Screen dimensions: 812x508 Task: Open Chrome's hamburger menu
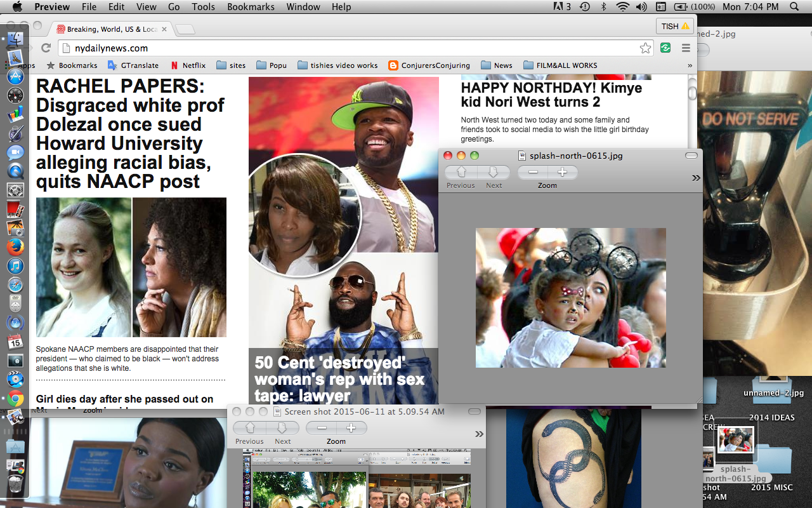click(x=686, y=48)
